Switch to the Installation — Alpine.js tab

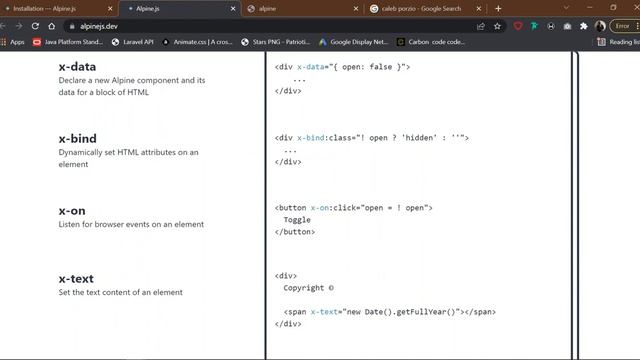(57, 9)
